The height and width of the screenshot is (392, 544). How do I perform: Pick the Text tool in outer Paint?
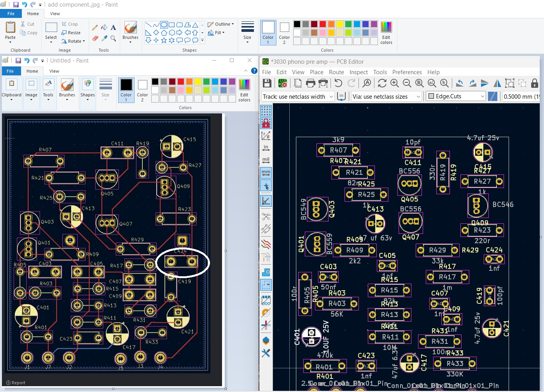[113, 27]
